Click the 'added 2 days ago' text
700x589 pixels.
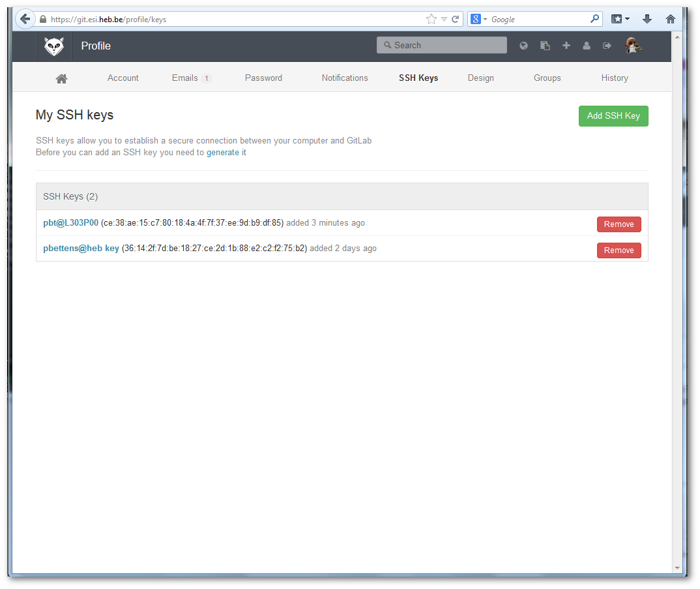coord(343,248)
